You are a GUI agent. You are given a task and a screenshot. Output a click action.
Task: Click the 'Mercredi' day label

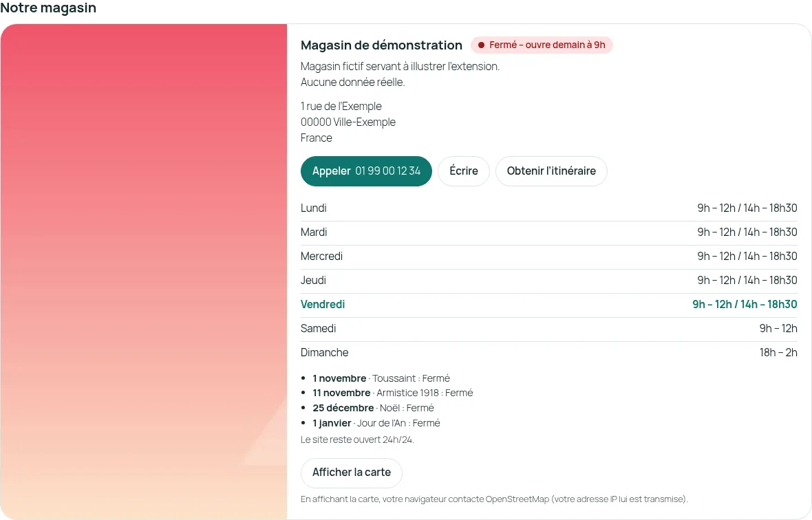tap(321, 256)
